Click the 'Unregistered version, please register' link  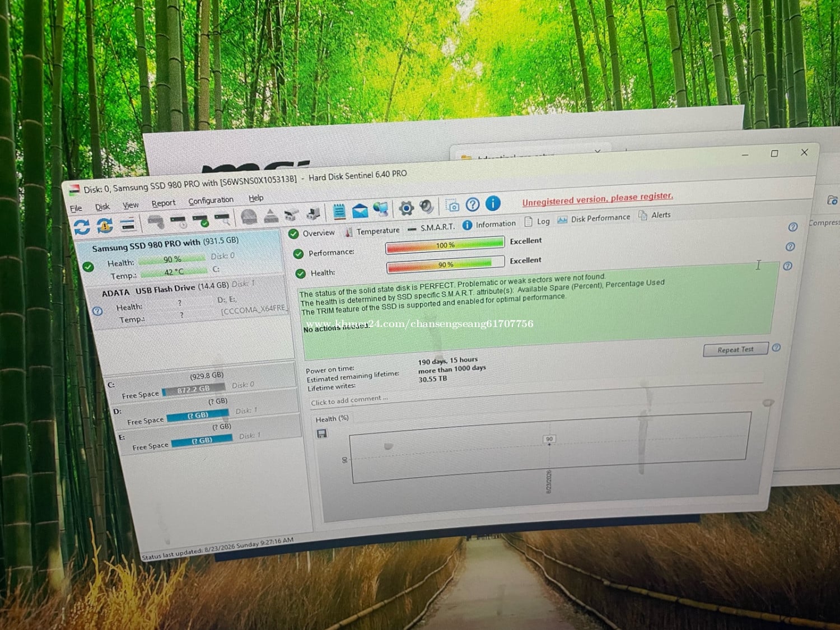598,198
